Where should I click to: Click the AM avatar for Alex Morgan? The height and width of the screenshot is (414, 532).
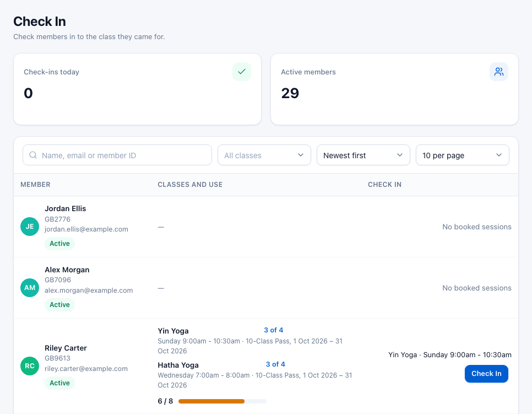click(30, 288)
